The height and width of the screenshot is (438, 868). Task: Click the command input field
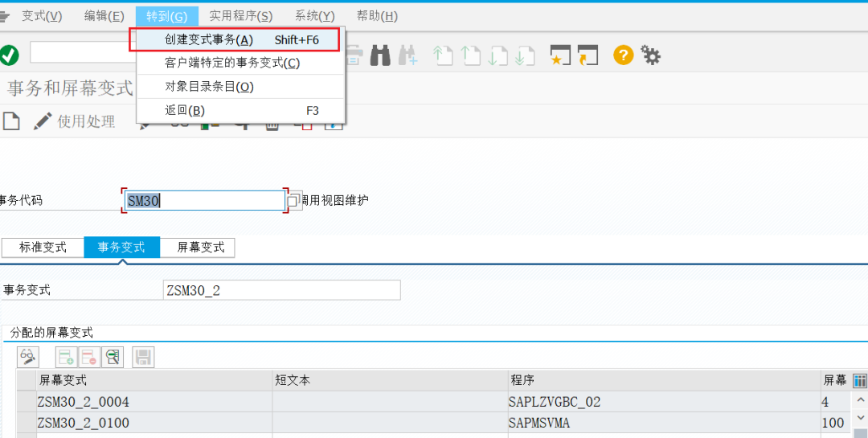83,52
